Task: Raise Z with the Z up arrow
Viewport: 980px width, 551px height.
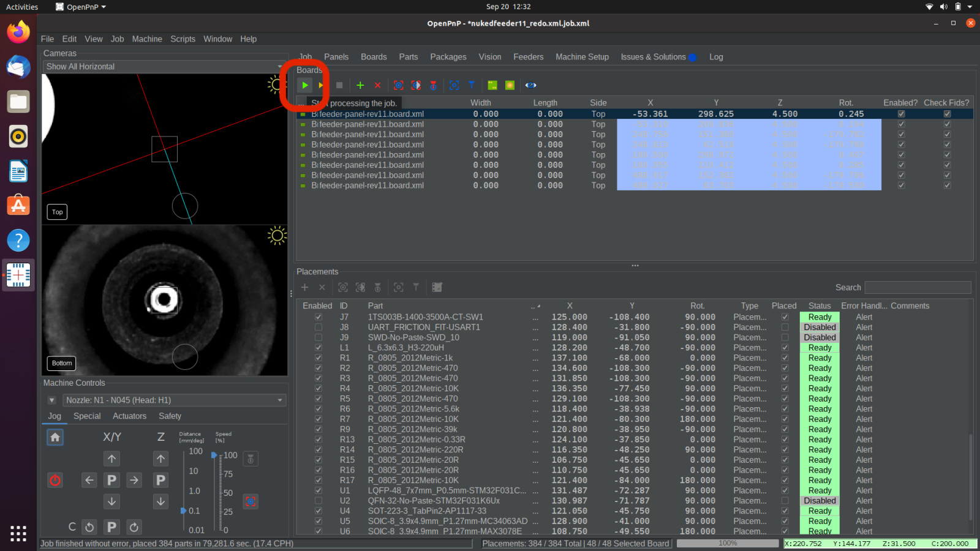Action: (160, 459)
